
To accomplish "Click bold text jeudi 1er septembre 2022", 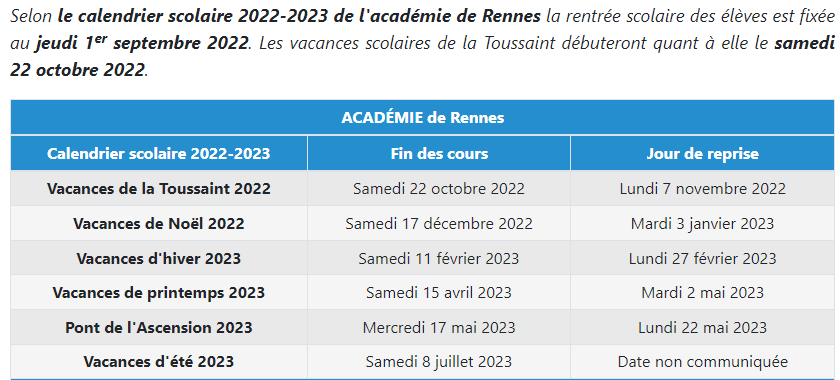I will 142,43.
